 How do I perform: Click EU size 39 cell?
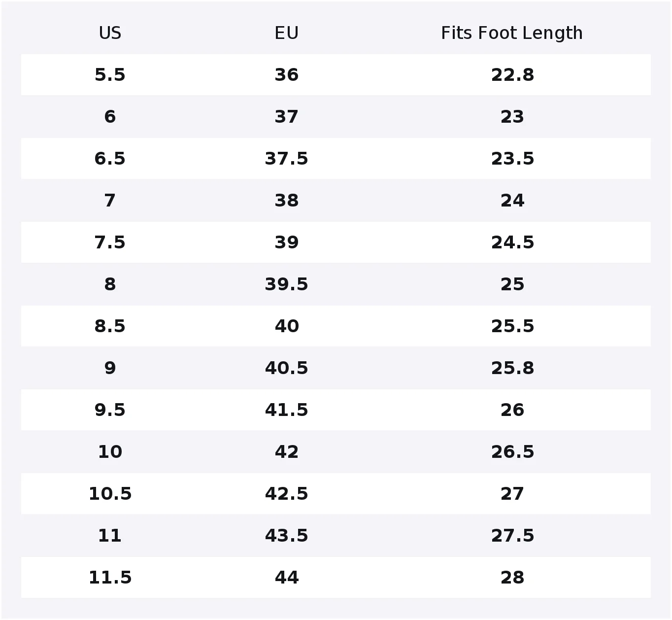286,242
